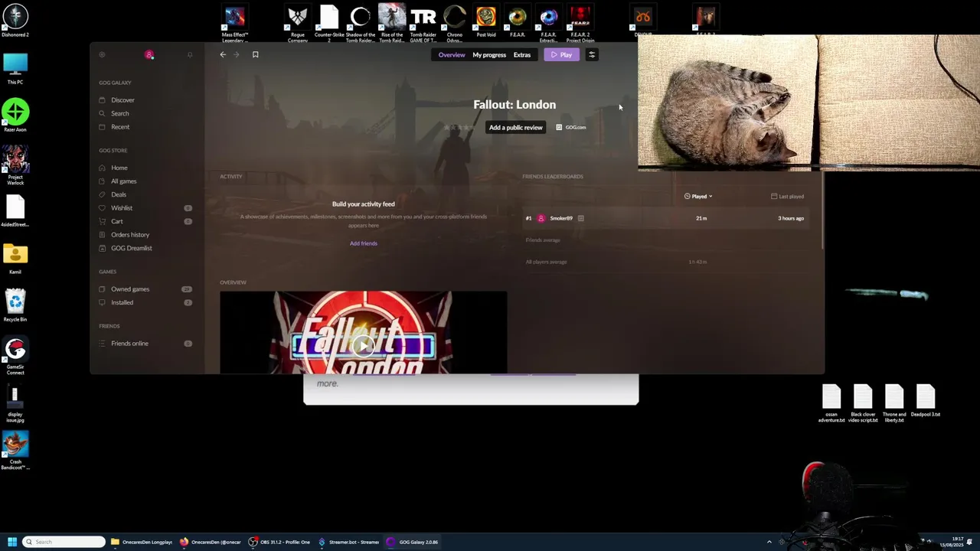Click the Add friends link
The width and height of the screenshot is (980, 551).
[364, 243]
